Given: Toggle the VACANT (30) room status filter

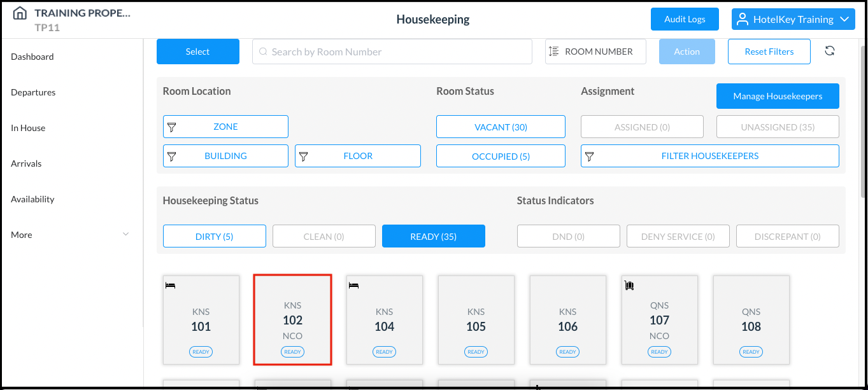Looking at the screenshot, I should (x=501, y=127).
